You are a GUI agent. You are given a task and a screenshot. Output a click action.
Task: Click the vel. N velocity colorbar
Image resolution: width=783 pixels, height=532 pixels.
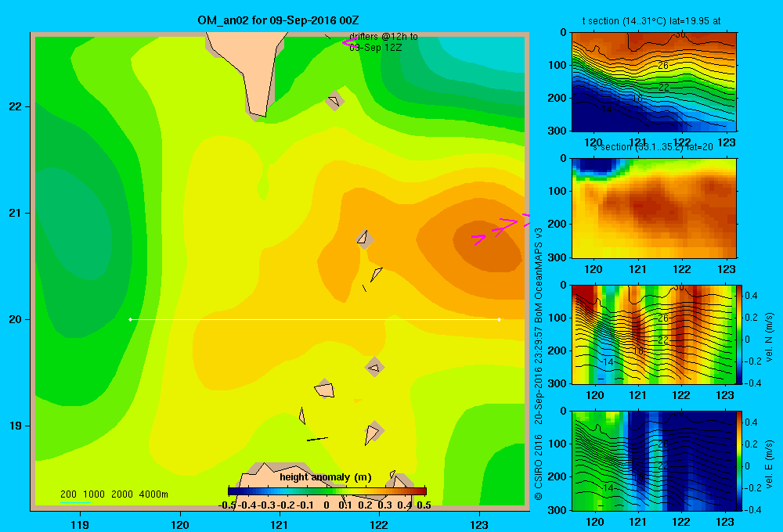point(740,334)
